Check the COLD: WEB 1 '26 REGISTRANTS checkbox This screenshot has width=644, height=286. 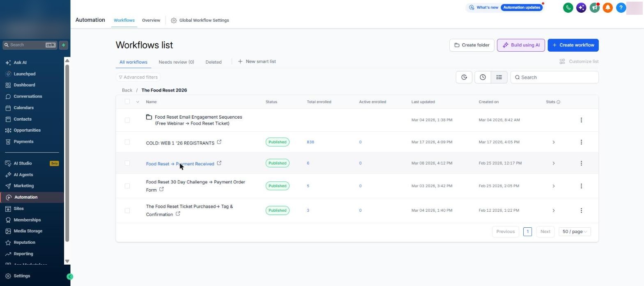coord(127,142)
